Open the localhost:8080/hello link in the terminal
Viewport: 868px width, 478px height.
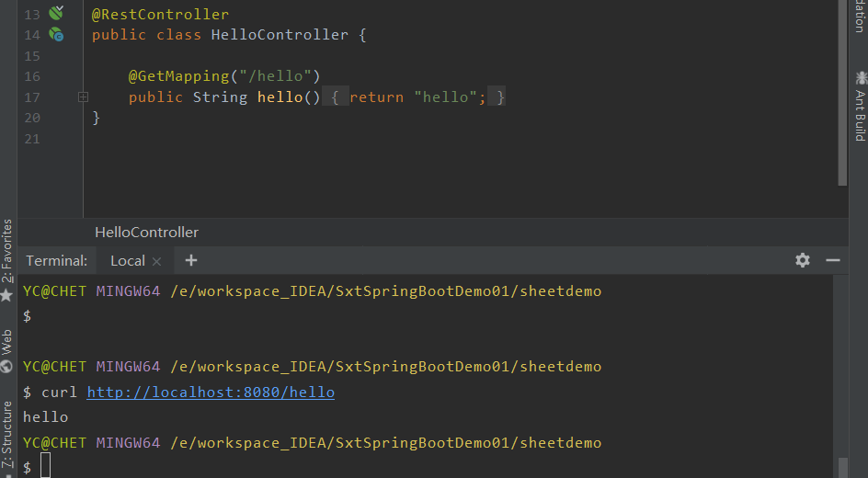(x=211, y=392)
